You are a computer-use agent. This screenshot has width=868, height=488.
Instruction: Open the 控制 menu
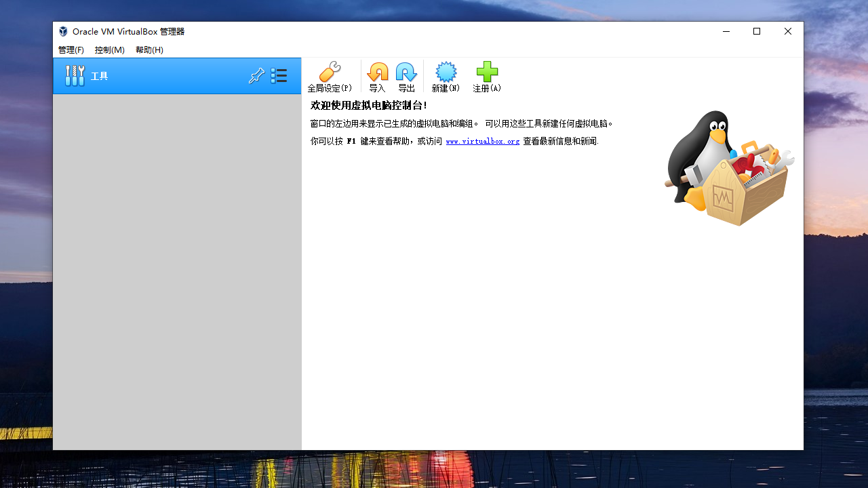[x=109, y=49]
